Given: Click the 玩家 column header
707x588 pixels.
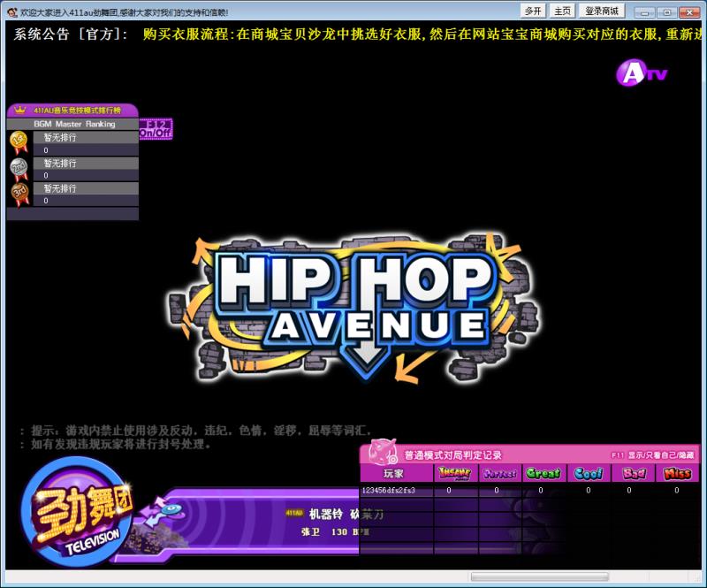Looking at the screenshot, I should coord(393,473).
